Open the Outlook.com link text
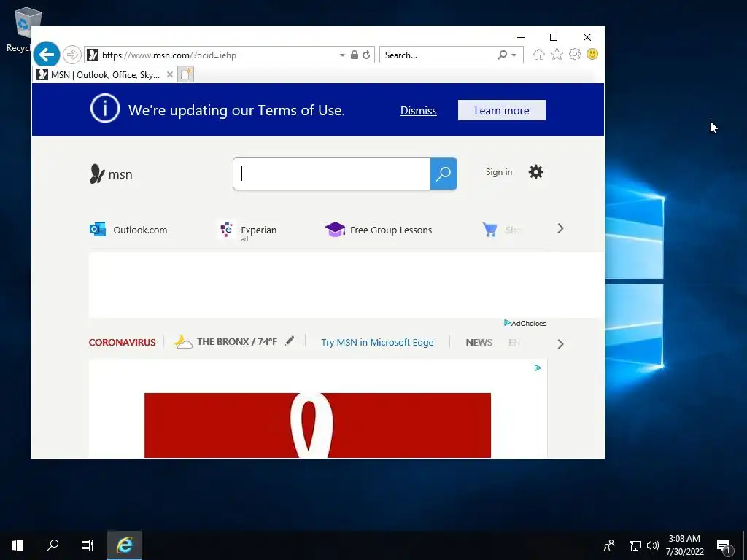 pyautogui.click(x=140, y=230)
